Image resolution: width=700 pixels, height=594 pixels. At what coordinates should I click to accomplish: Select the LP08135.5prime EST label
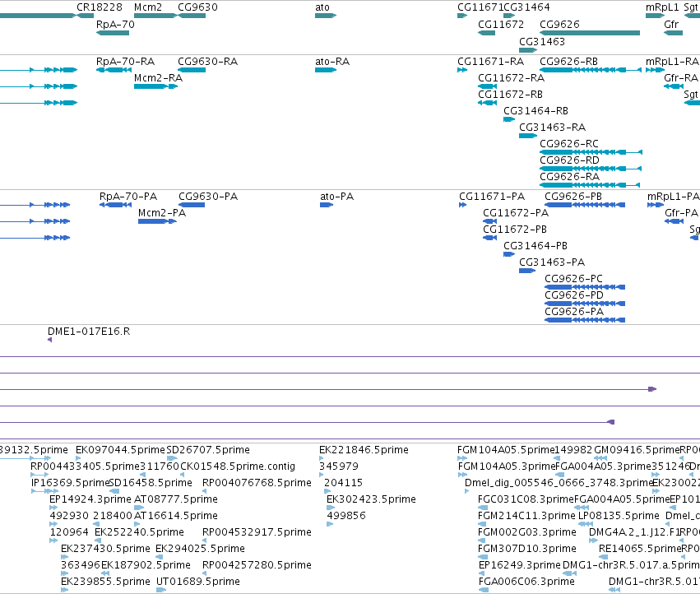(619, 516)
